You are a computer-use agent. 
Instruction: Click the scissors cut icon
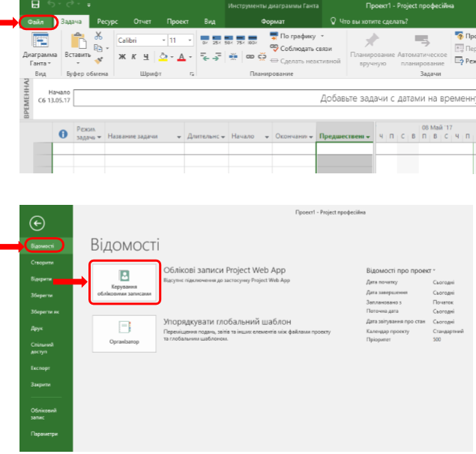(98, 36)
